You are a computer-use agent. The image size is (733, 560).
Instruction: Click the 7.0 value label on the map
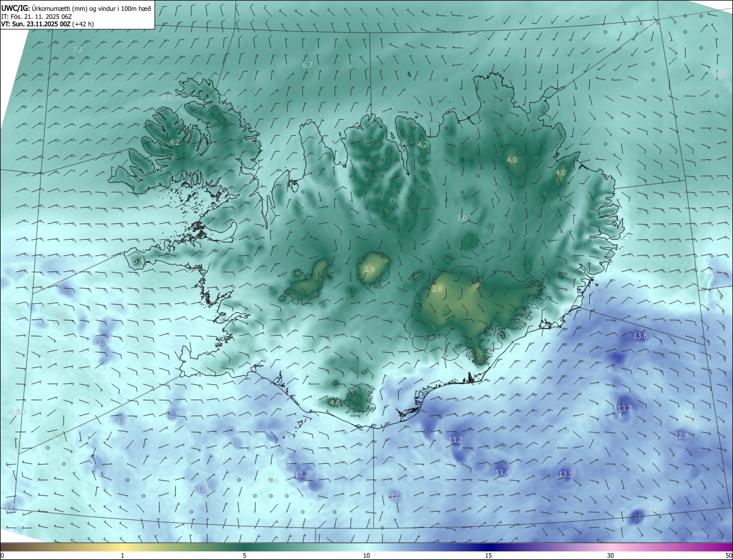(462, 219)
